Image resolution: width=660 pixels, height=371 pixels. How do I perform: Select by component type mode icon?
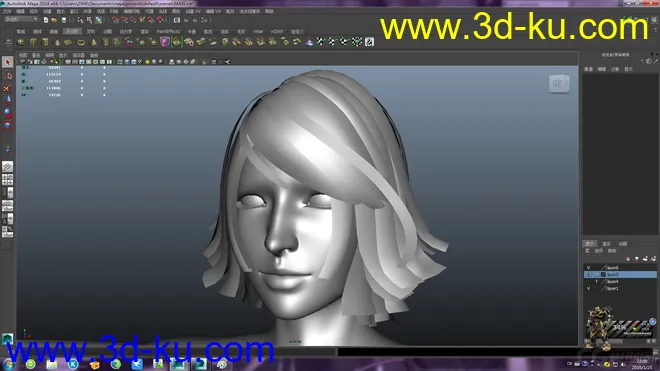tap(98, 20)
